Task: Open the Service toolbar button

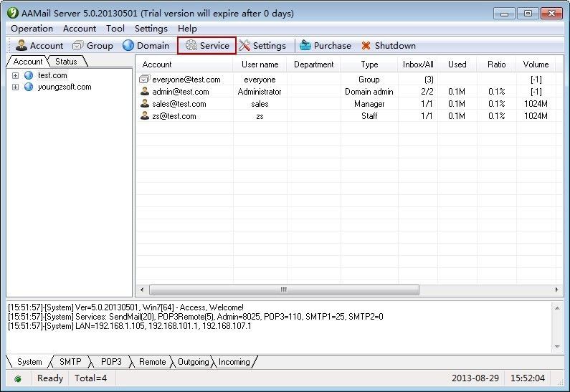Action: 206,46
